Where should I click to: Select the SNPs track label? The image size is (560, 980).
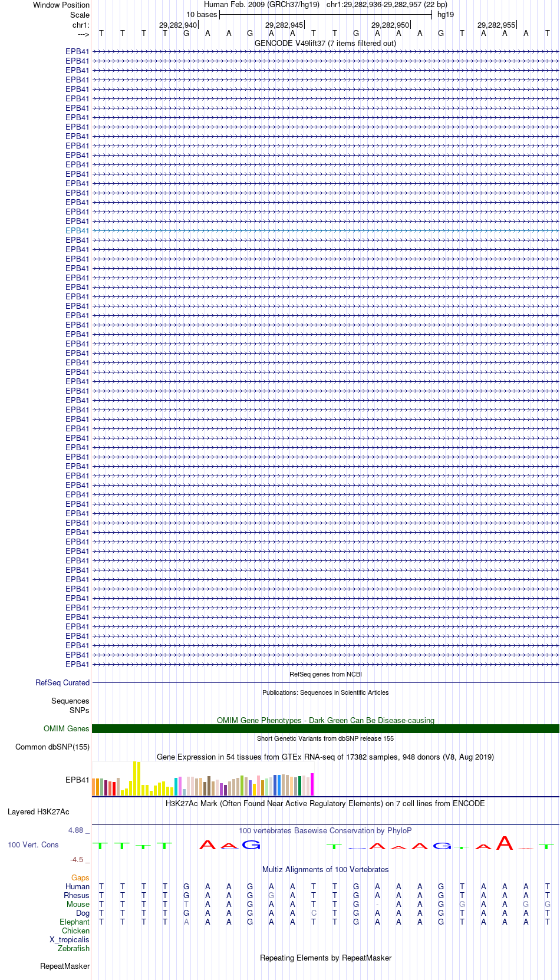point(80,710)
